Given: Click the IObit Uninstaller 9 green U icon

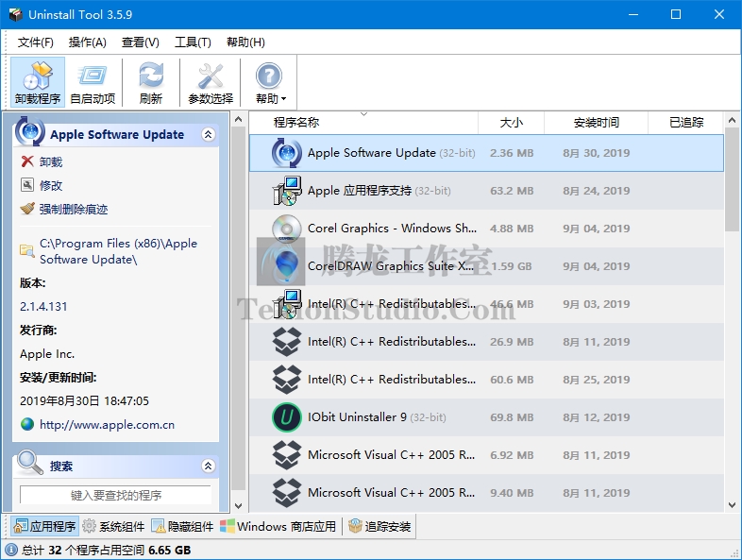Looking at the screenshot, I should [286, 417].
